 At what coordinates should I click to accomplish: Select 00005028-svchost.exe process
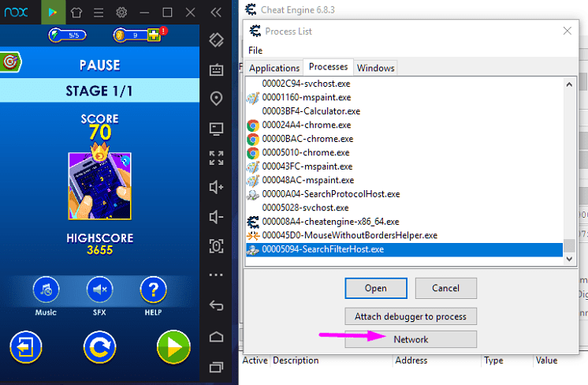(x=404, y=208)
